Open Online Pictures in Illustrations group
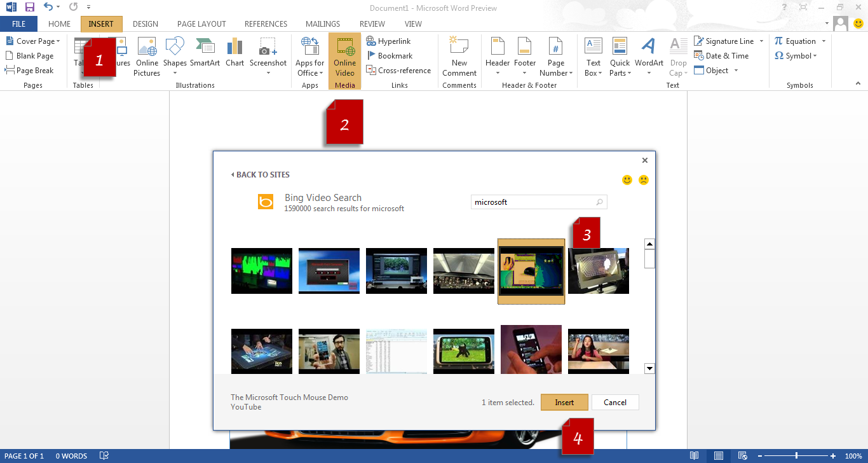 click(147, 57)
